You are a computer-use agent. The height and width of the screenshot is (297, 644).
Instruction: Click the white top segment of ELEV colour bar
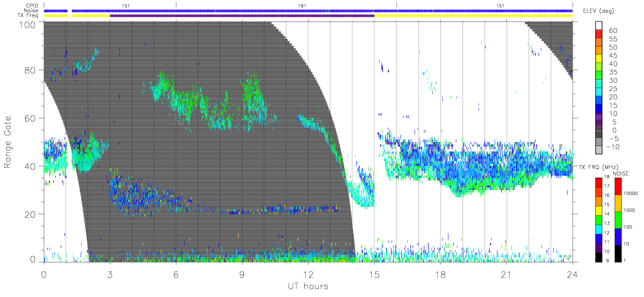coord(599,26)
